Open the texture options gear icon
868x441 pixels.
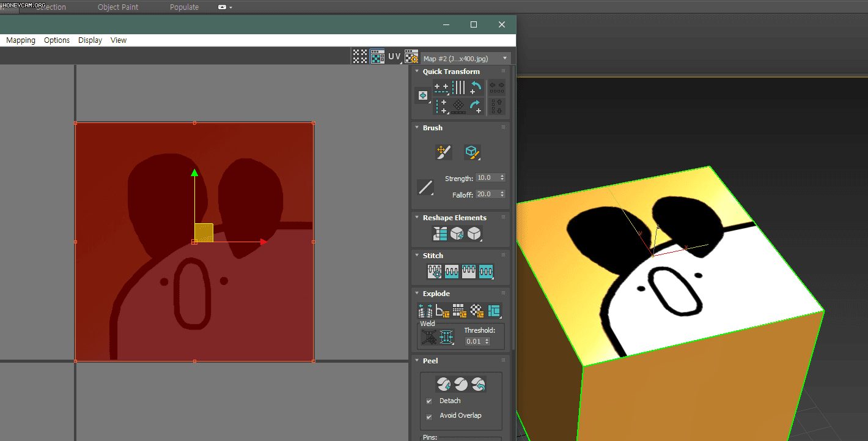pos(411,56)
